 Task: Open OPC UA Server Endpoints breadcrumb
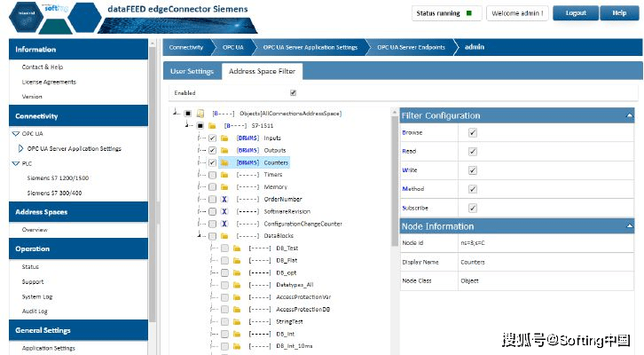411,47
